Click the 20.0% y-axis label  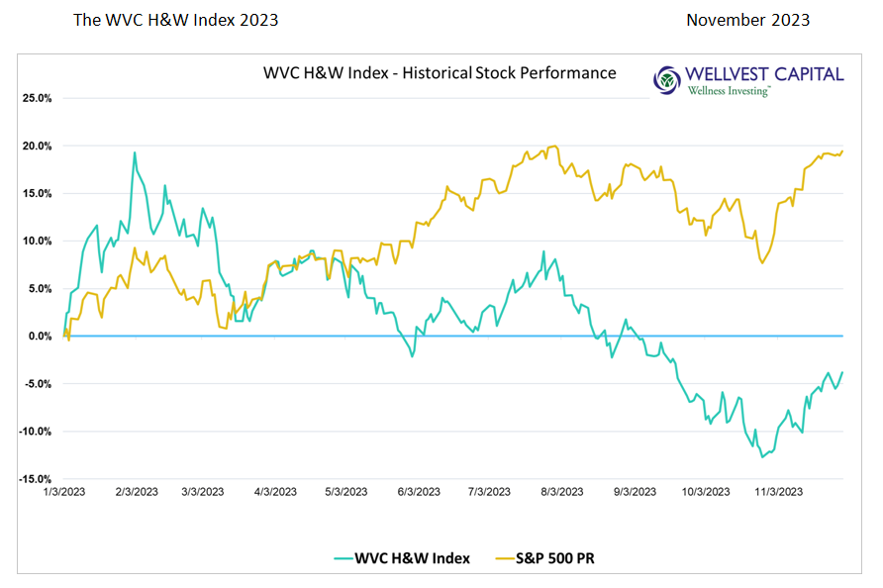(35, 146)
